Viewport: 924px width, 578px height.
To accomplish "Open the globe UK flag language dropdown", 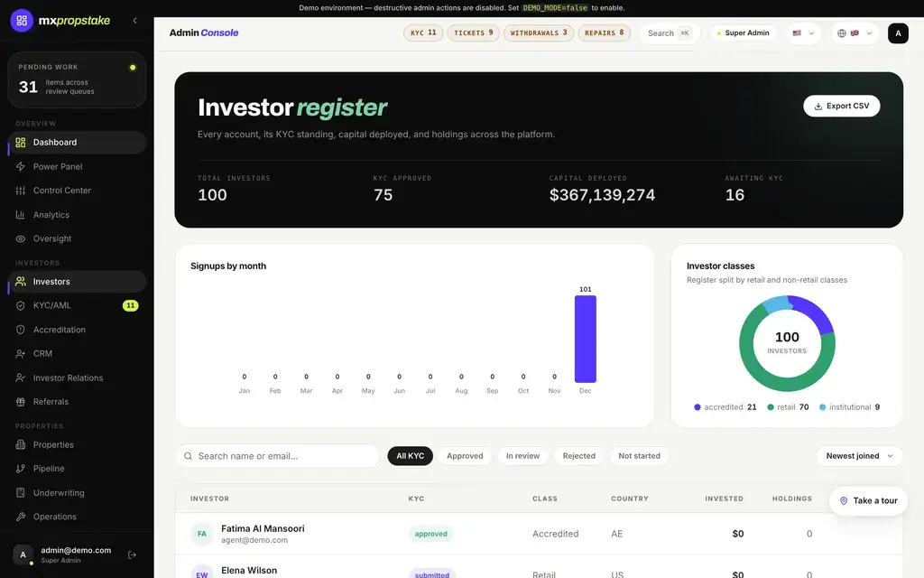I will (x=855, y=33).
